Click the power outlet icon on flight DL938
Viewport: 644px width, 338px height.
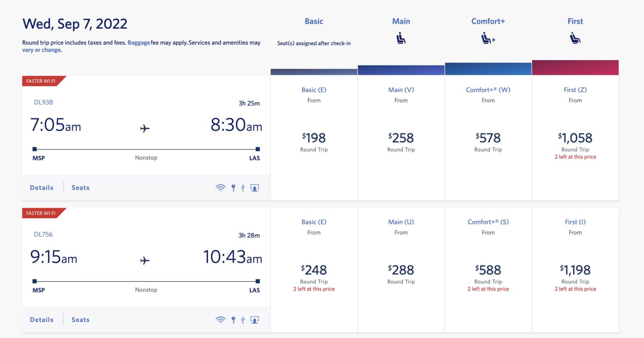pos(233,187)
